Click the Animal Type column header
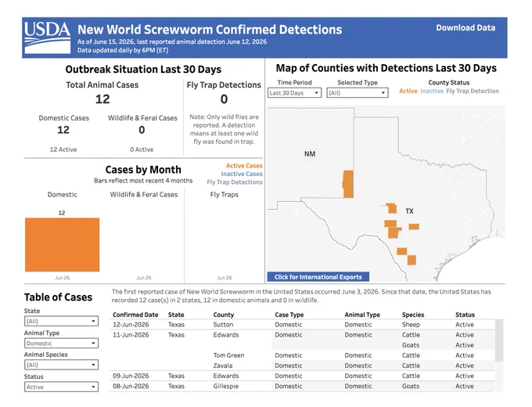 tap(362, 315)
